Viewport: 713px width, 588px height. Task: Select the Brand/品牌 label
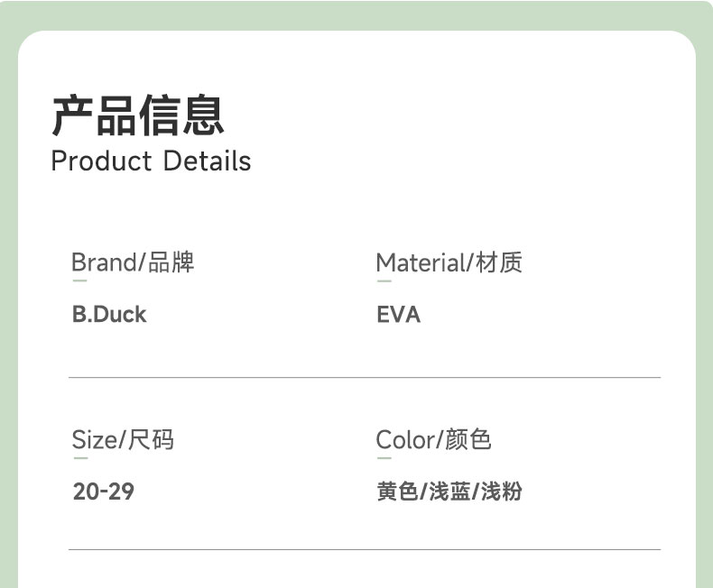pos(133,262)
